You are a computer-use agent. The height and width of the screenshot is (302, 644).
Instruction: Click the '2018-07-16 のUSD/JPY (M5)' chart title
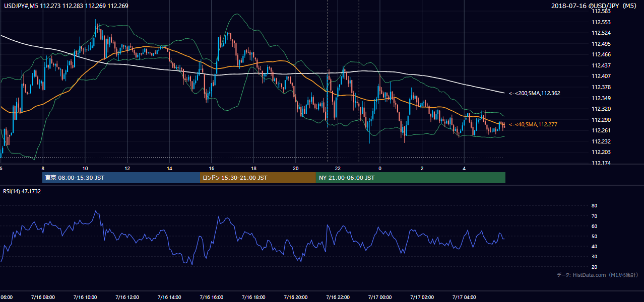595,6
